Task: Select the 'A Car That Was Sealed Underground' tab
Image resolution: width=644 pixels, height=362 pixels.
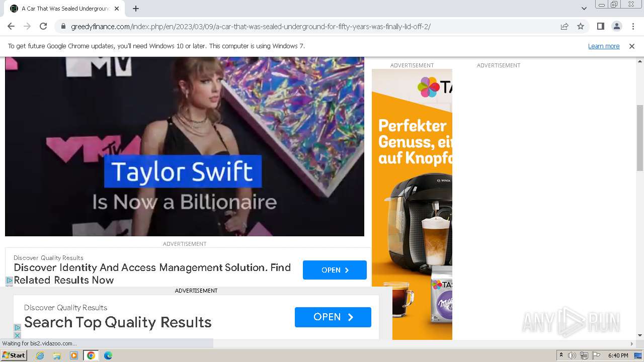Action: click(65, 9)
